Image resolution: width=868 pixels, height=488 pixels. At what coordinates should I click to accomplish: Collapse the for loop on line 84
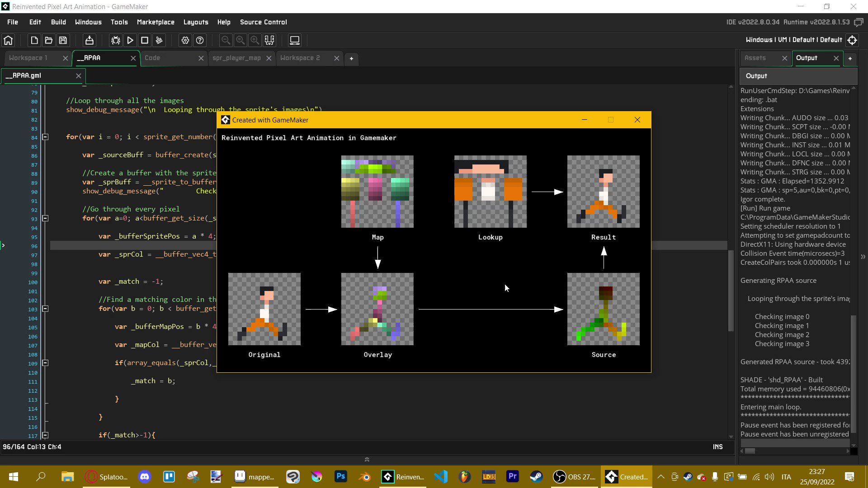coord(45,137)
